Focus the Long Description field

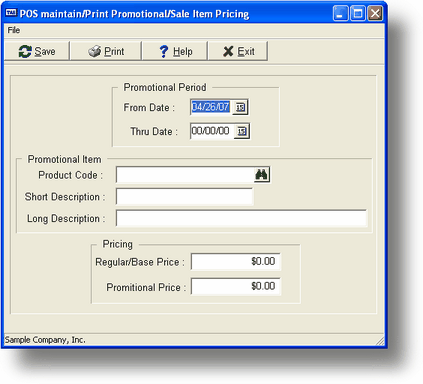[241, 218]
